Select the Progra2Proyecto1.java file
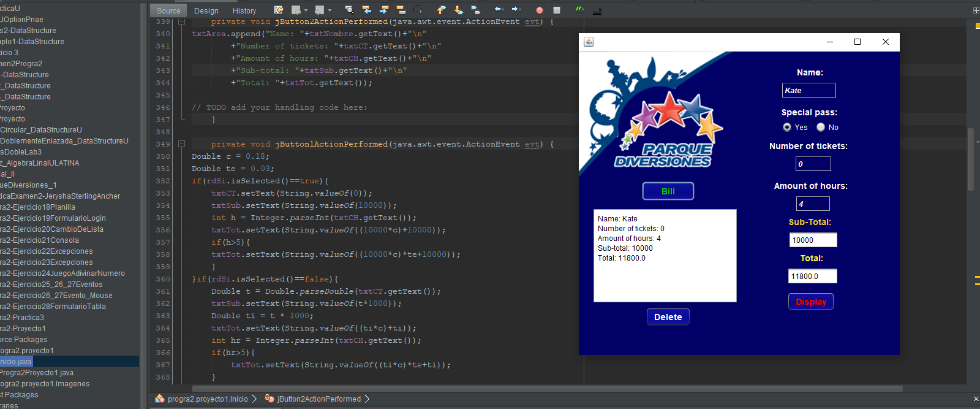Image resolution: width=980 pixels, height=409 pixels. (x=37, y=373)
